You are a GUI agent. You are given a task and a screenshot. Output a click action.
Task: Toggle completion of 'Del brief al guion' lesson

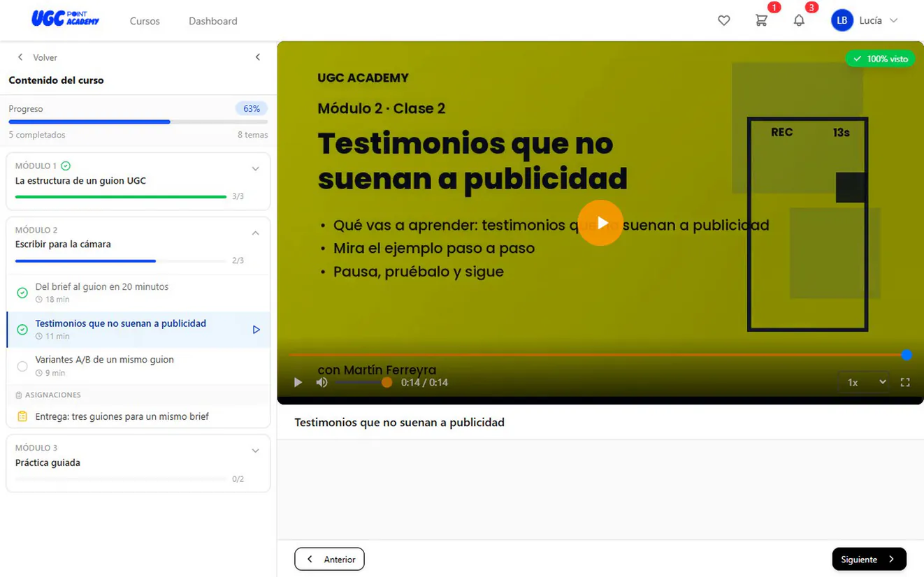pos(22,293)
